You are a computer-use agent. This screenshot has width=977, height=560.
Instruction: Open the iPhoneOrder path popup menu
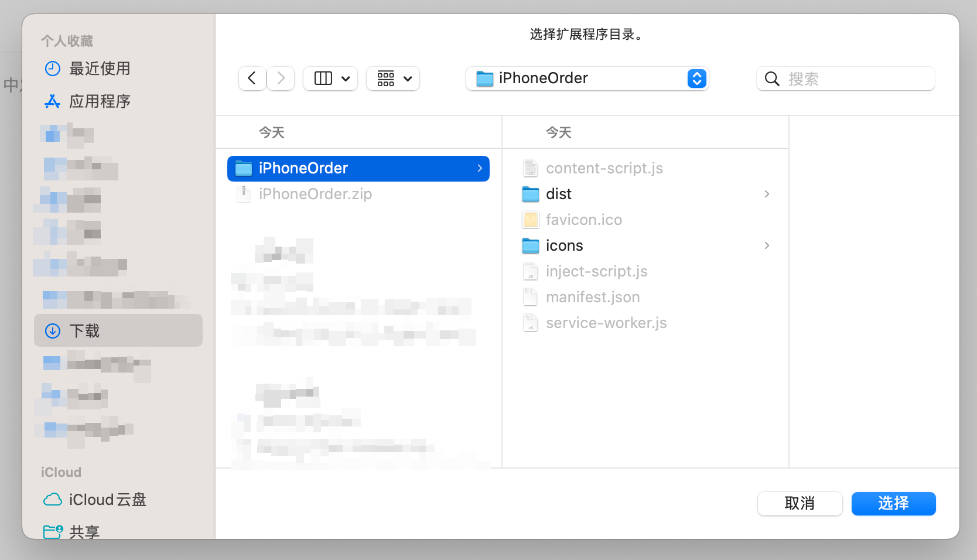[587, 78]
